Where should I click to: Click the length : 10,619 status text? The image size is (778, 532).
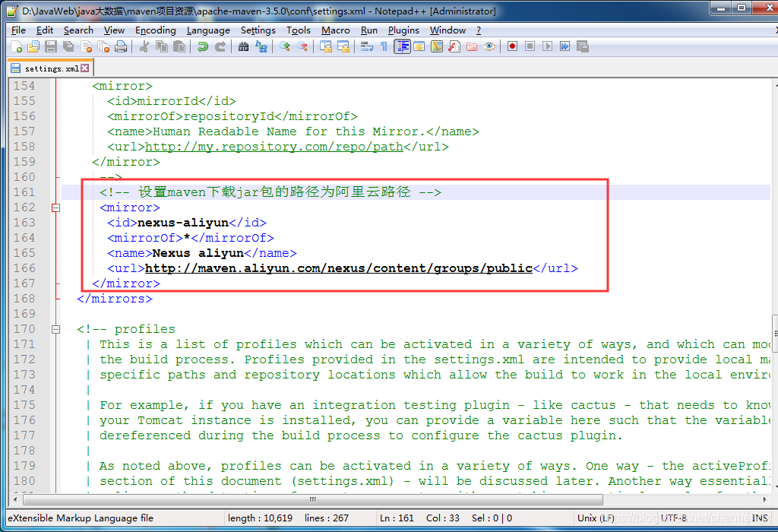[x=260, y=518]
